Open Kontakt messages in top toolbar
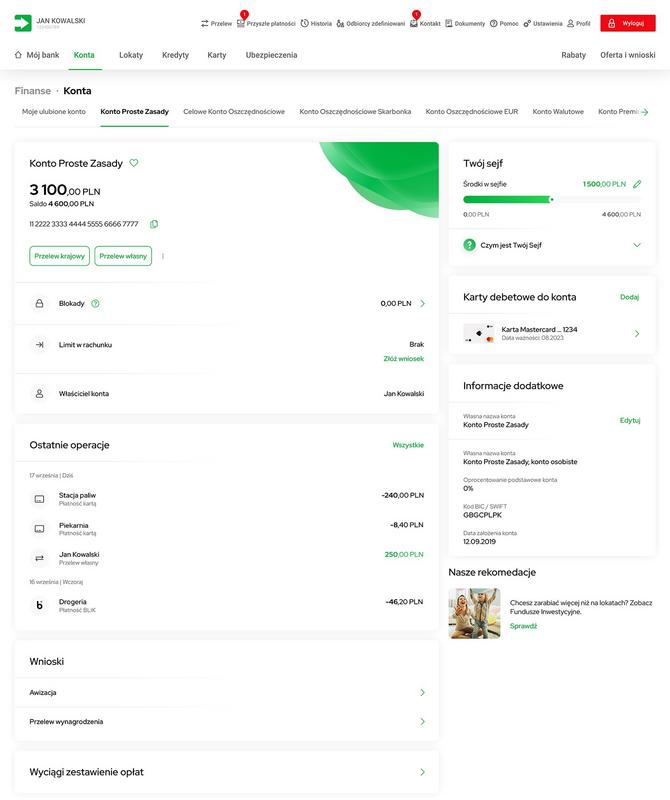The image size is (670, 800). 425,23
